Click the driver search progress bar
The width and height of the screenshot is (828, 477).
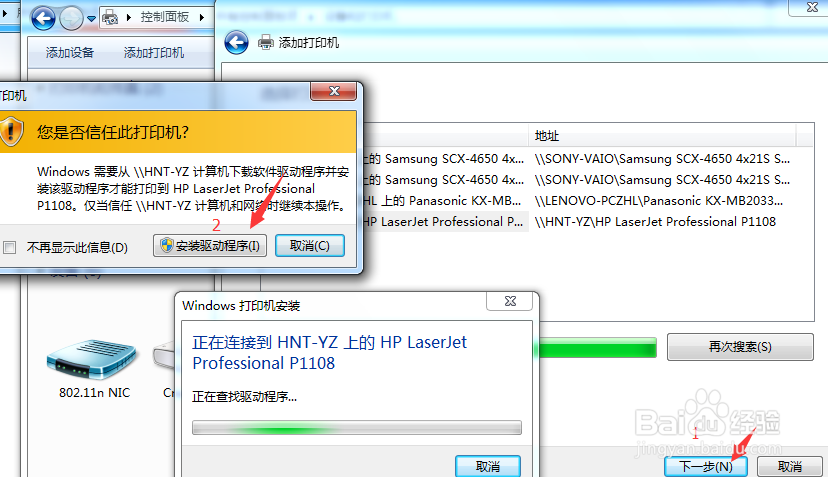[x=357, y=428]
